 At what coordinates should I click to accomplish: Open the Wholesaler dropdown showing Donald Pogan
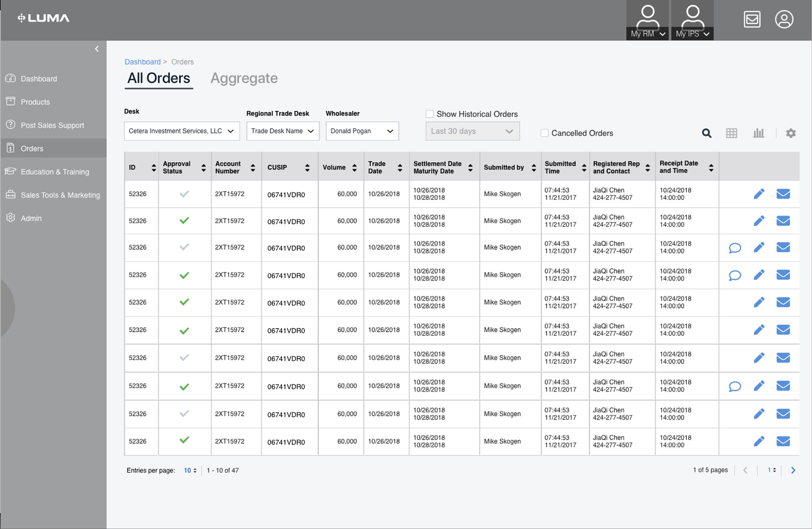pos(362,131)
